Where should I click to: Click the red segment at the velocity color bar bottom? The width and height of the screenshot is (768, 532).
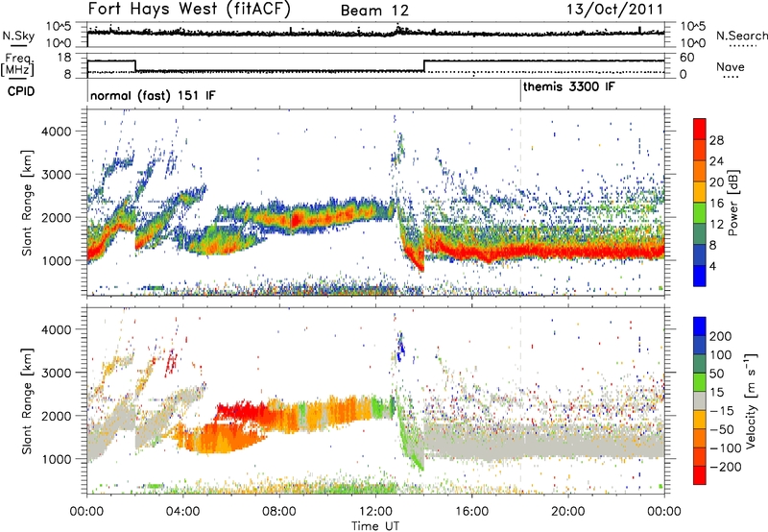coord(700,475)
